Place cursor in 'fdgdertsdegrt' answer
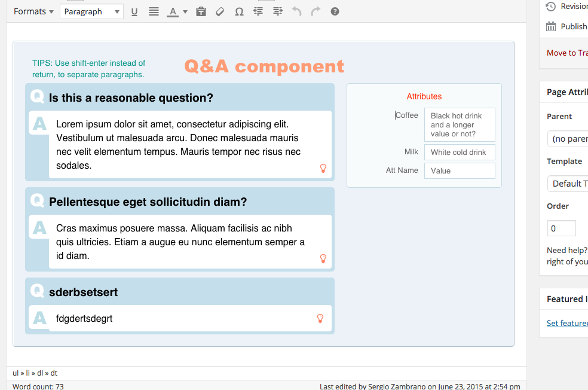Image resolution: width=588 pixels, height=390 pixels. [84, 318]
